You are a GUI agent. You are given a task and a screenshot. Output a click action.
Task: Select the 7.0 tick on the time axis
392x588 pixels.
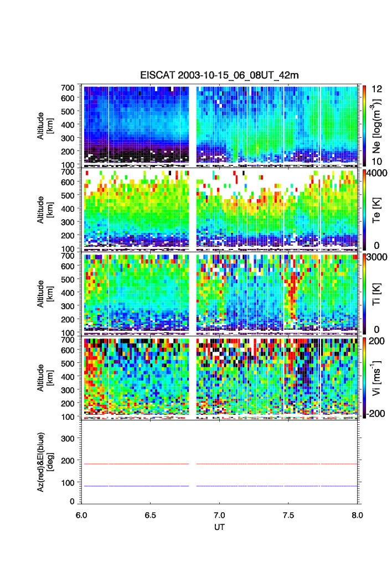pyautogui.click(x=220, y=514)
